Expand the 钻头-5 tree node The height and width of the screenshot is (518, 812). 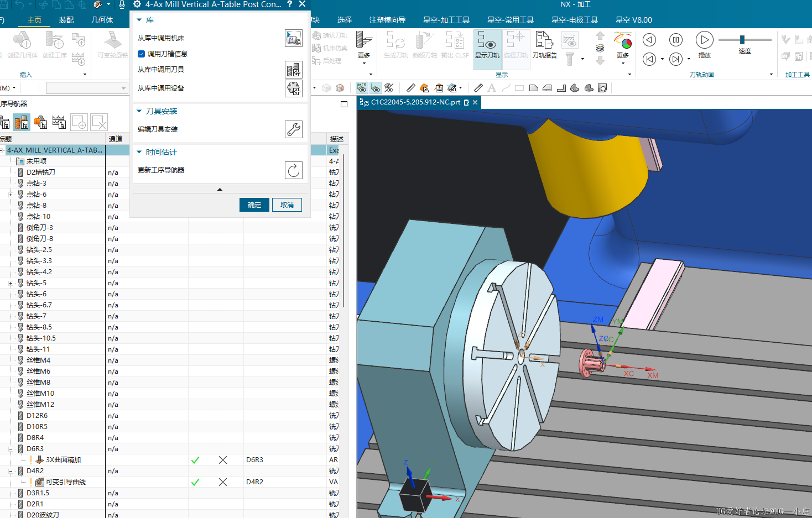tap(11, 283)
